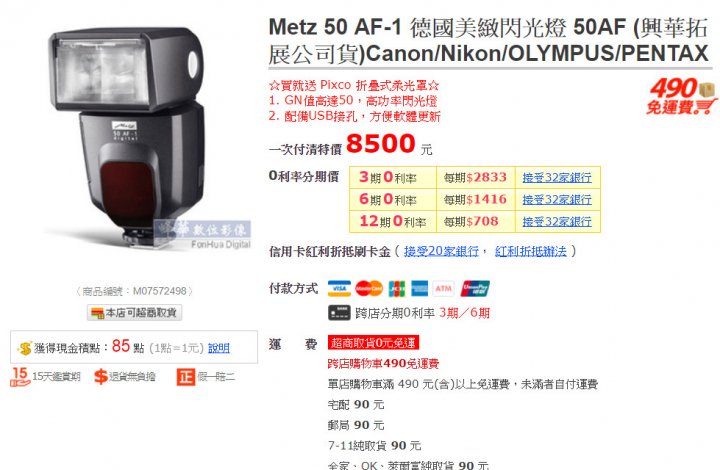Click the 退貨無負擔 dollar icon
Image resolution: width=720 pixels, height=470 pixels.
(101, 376)
